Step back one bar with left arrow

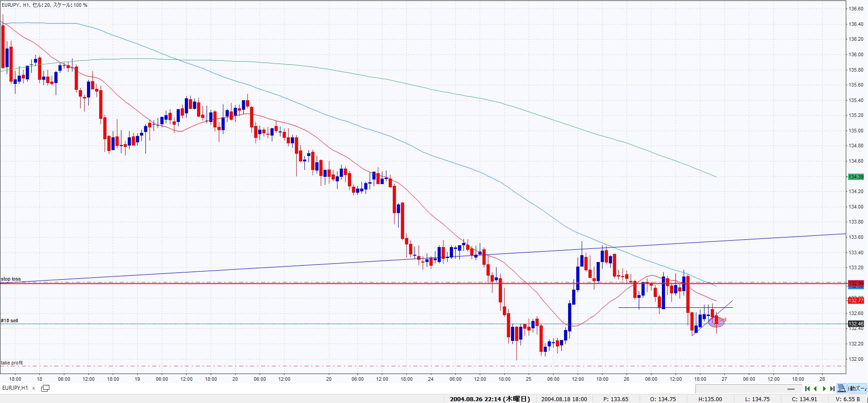point(815,388)
